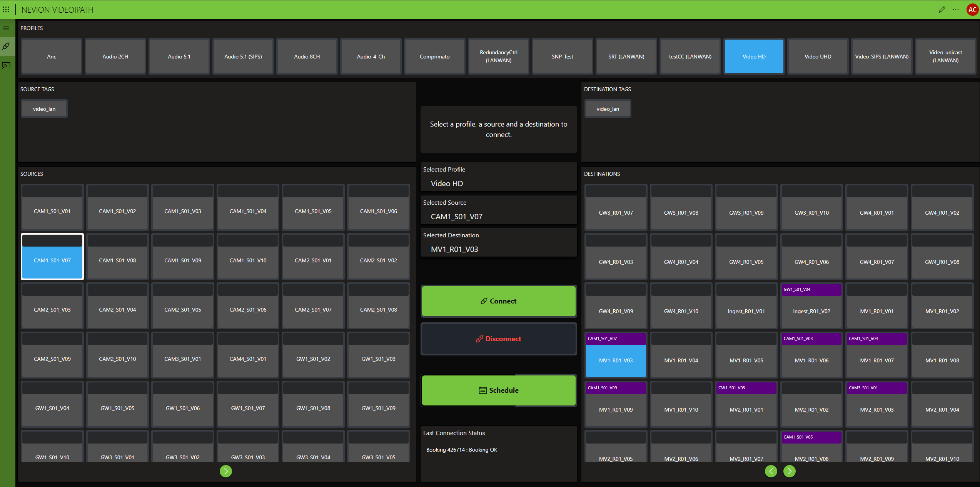Click the Booking 426714 status text

coord(462,450)
